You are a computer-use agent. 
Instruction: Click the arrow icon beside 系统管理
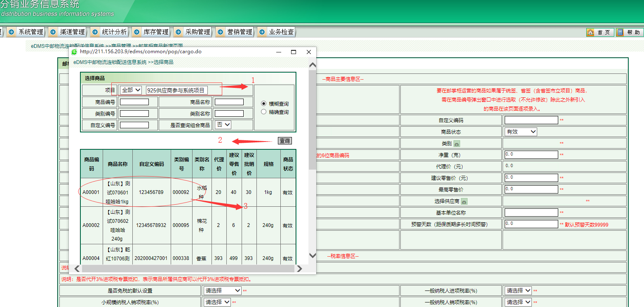click(x=12, y=32)
